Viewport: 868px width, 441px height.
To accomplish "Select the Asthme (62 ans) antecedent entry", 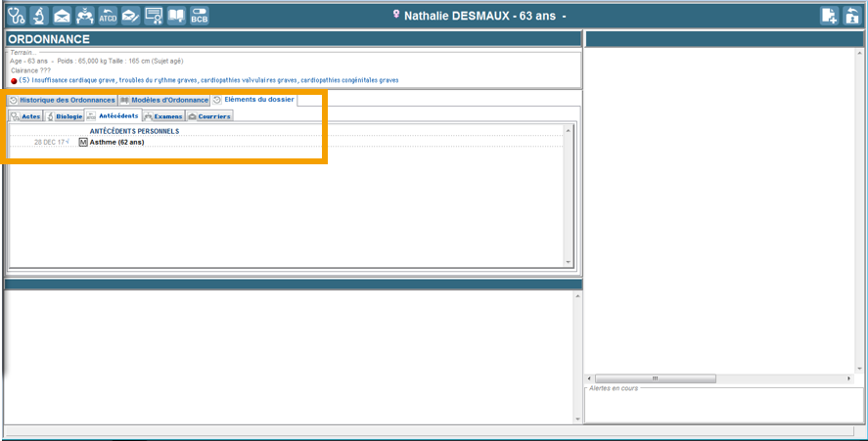I will (116, 142).
